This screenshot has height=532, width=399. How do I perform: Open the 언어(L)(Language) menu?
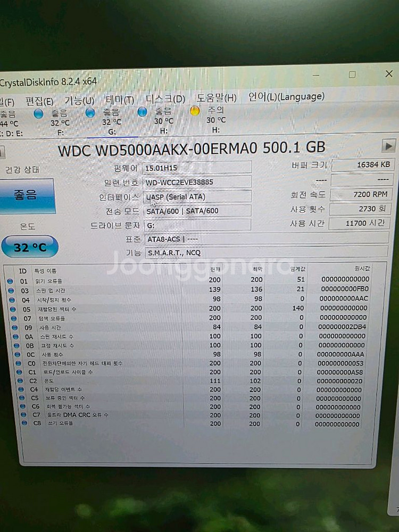click(286, 97)
